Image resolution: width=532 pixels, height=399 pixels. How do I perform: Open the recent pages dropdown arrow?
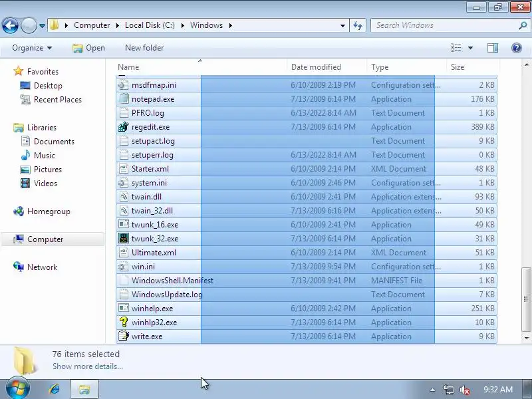pos(42,26)
